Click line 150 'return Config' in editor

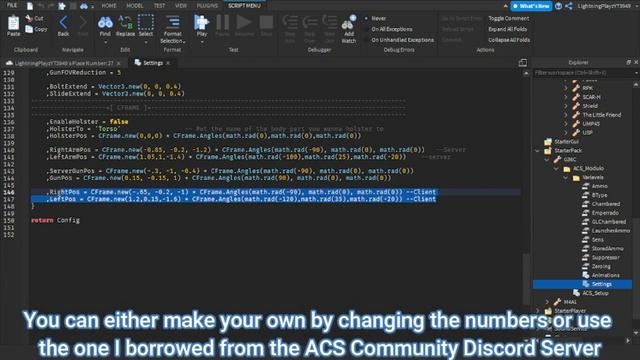(x=56, y=220)
